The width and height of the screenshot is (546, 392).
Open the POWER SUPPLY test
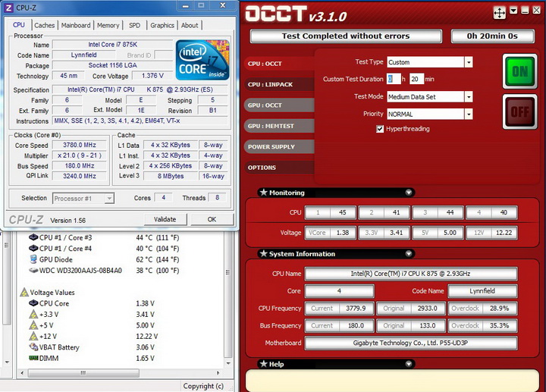[279, 147]
